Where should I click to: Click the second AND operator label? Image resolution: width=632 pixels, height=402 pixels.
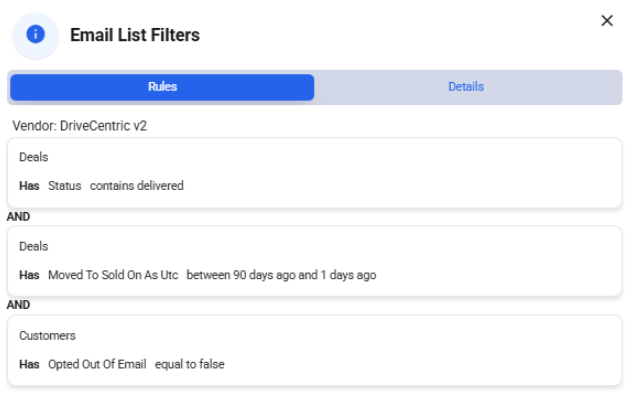(x=18, y=305)
